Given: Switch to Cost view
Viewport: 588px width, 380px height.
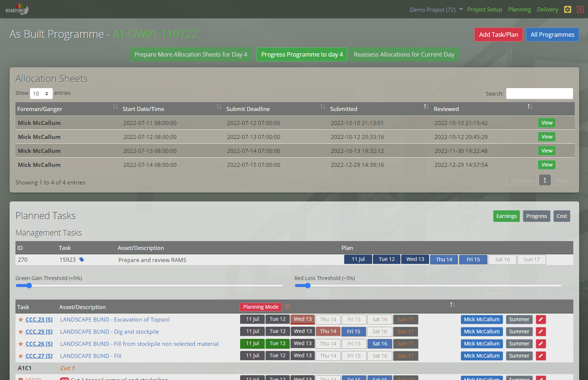Looking at the screenshot, I should tap(562, 216).
